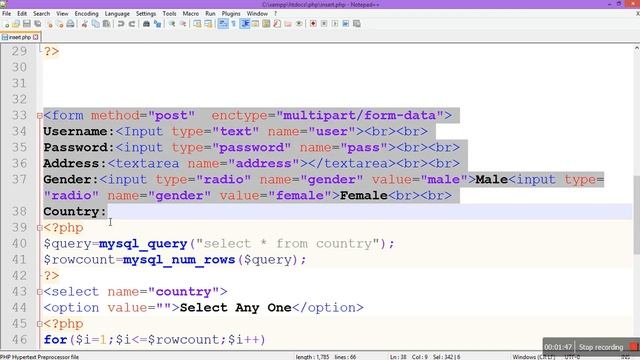Click the Zoom Out toolbar icon
Image resolution: width=640 pixels, height=360 pixels.
183,24
